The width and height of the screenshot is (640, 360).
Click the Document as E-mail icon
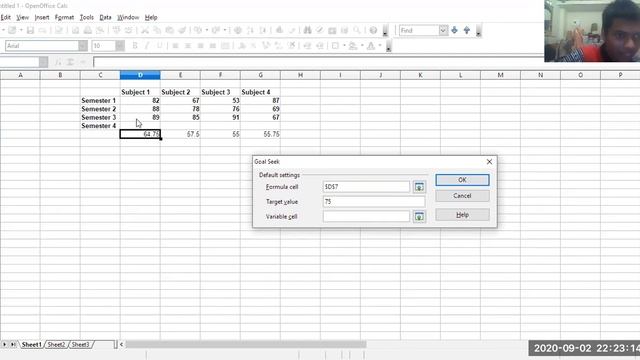[42, 30]
